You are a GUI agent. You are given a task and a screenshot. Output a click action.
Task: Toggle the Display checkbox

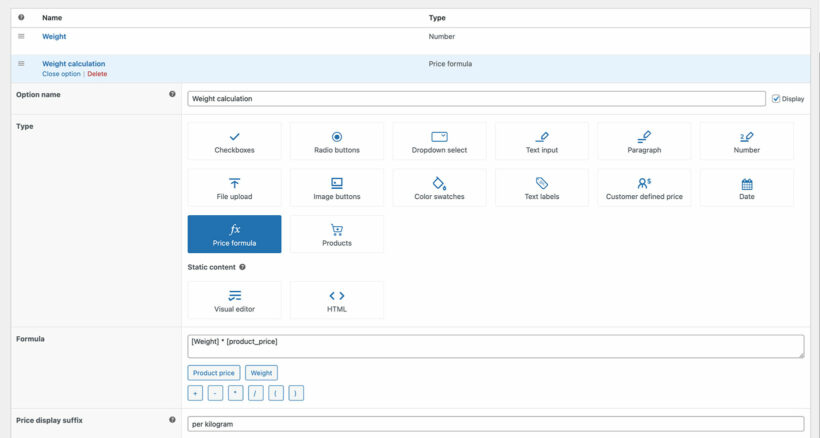click(776, 99)
